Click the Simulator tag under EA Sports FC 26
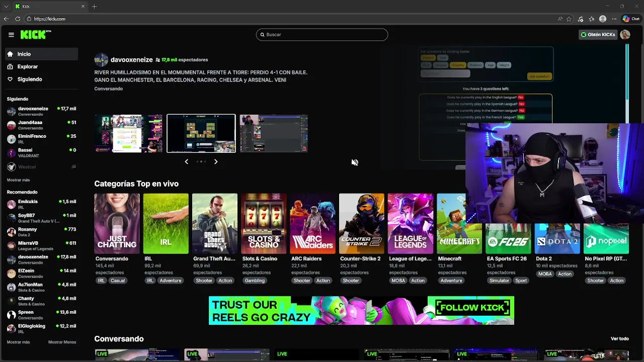 499,281
